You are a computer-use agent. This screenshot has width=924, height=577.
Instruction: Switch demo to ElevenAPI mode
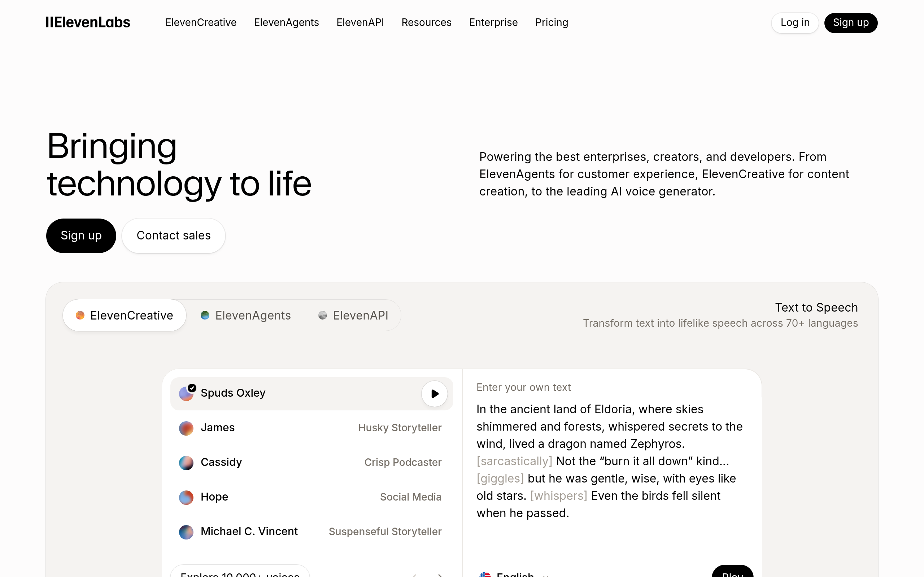[x=353, y=315]
